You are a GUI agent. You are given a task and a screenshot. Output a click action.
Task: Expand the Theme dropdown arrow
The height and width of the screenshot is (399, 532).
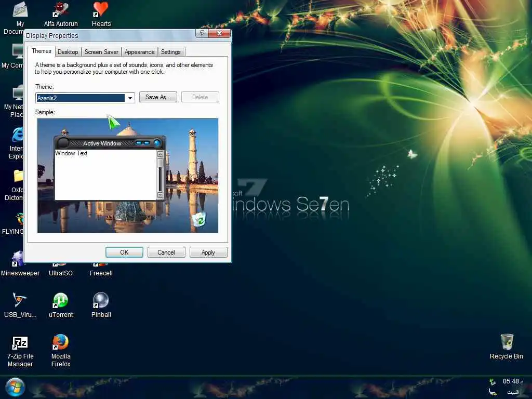click(x=130, y=98)
